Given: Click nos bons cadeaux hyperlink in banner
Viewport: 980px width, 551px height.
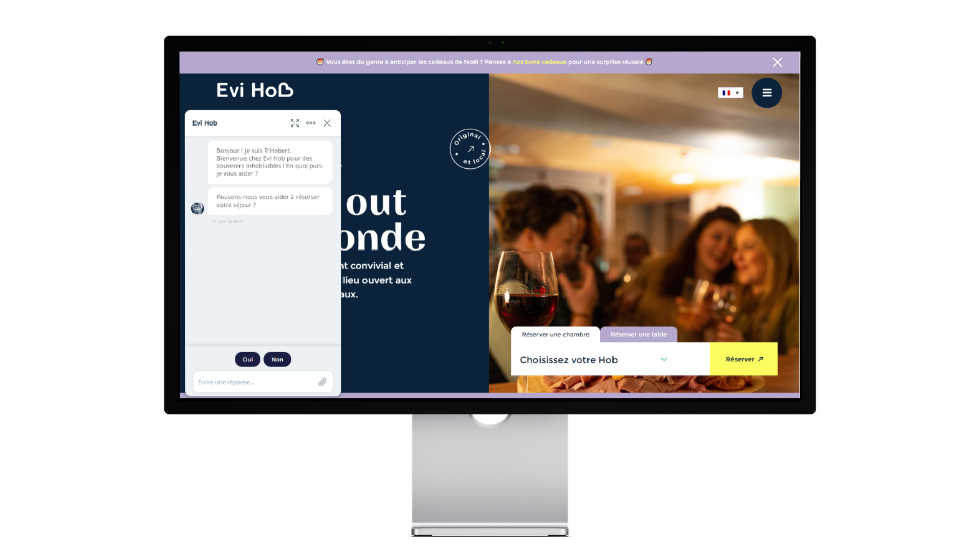Looking at the screenshot, I should 539,62.
